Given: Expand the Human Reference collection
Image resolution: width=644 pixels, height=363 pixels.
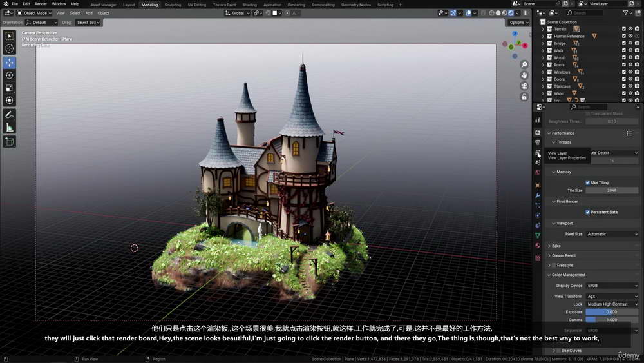Looking at the screenshot, I should coord(543,36).
